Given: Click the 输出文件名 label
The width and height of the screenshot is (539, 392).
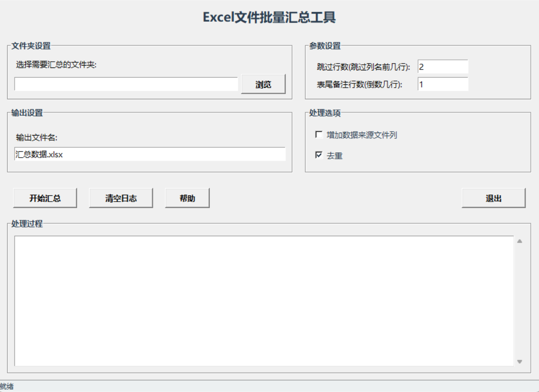Looking at the screenshot, I should click(37, 137).
